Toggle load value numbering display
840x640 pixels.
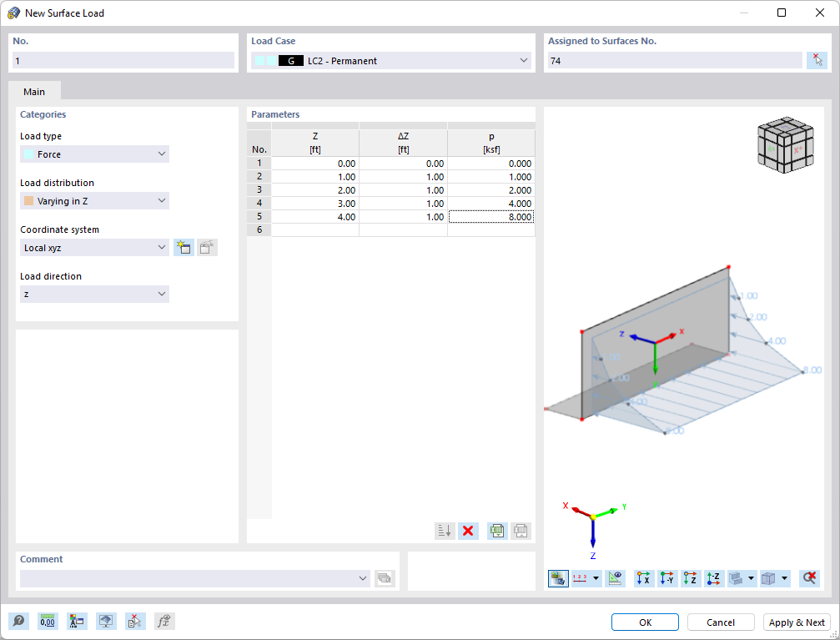click(x=581, y=577)
